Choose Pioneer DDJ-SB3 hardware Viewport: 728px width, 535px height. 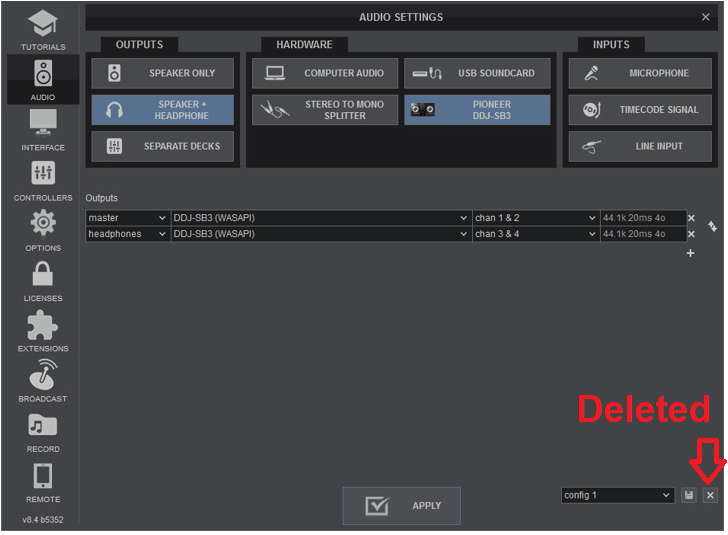coord(477,110)
